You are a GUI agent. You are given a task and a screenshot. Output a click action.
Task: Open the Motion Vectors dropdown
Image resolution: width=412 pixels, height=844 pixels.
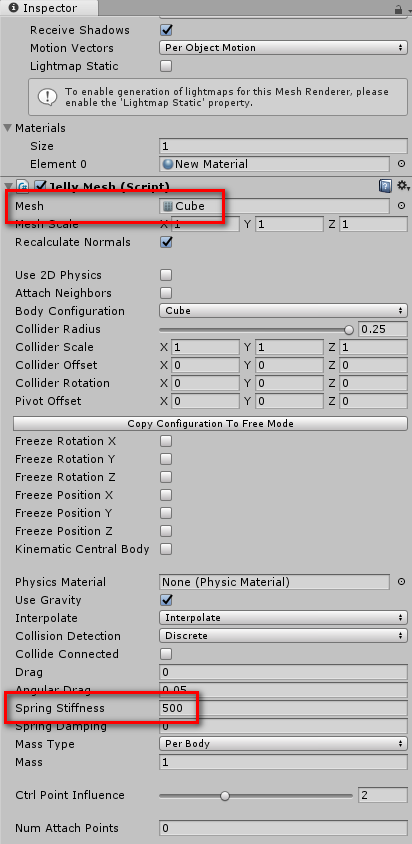point(283,48)
